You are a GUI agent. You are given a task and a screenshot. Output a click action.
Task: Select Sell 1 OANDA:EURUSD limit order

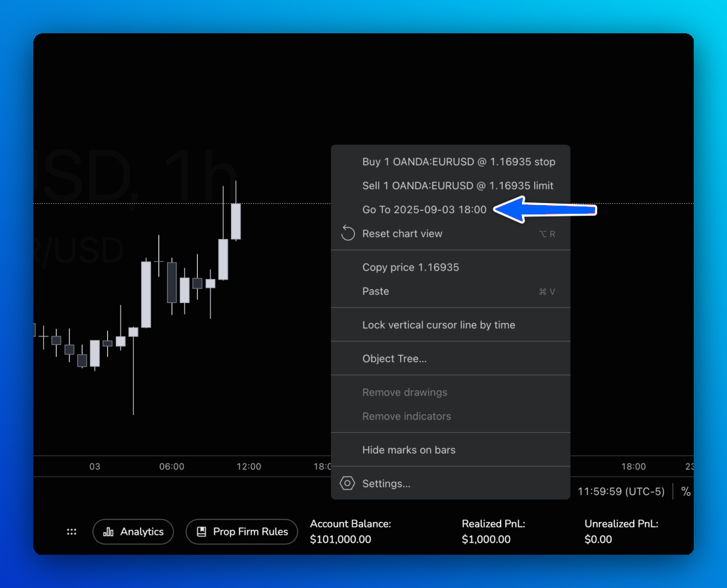pyautogui.click(x=450, y=186)
